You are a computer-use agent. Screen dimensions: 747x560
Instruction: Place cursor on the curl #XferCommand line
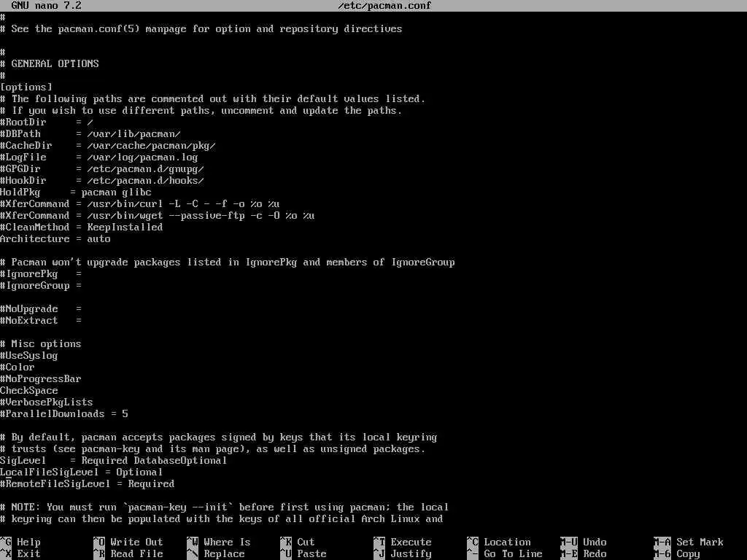(x=140, y=204)
